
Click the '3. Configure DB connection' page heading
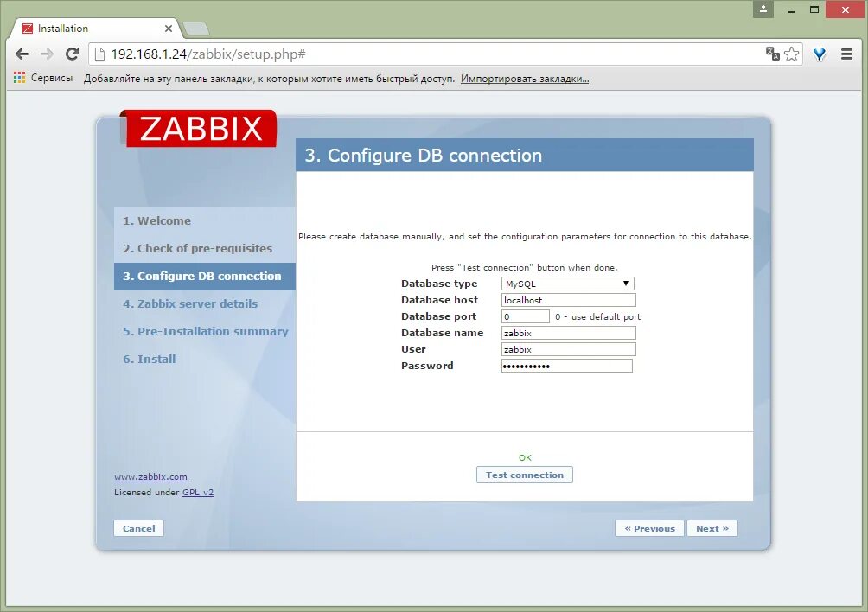[424, 156]
